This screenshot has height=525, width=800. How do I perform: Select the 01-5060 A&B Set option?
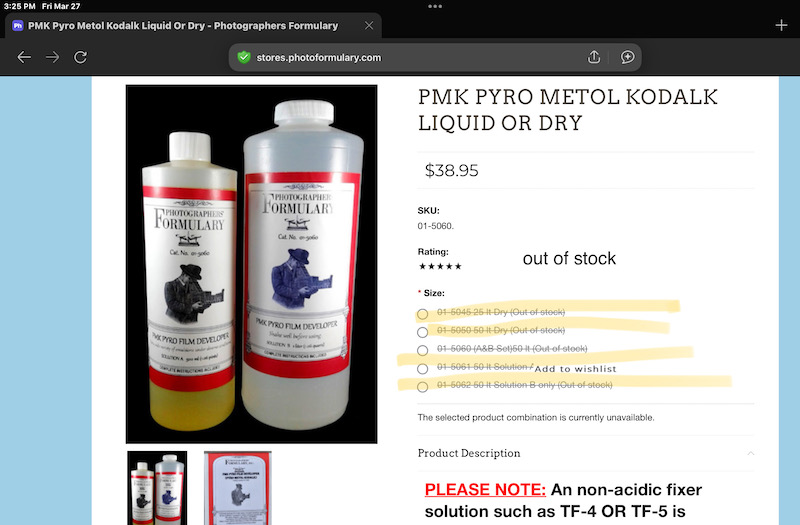click(422, 351)
